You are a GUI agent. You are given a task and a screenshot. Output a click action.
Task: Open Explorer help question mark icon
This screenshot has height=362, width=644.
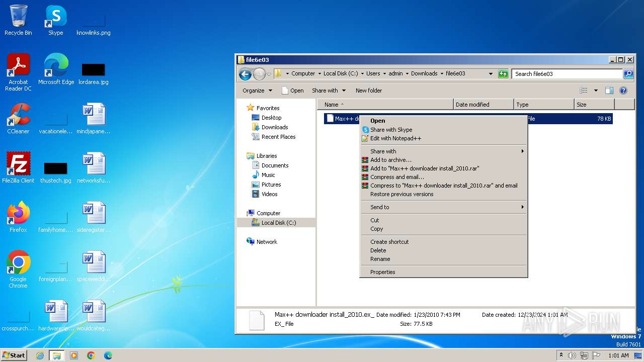(x=623, y=90)
